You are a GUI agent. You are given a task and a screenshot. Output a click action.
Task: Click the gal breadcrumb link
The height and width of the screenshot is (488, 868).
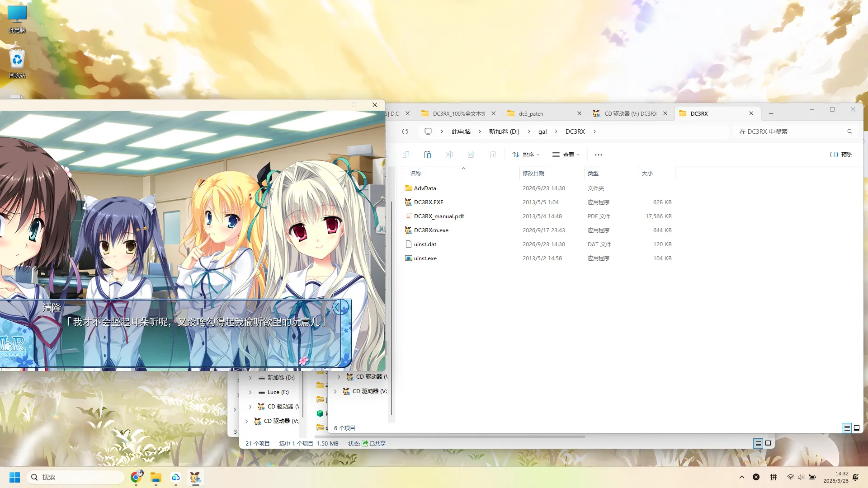click(542, 131)
